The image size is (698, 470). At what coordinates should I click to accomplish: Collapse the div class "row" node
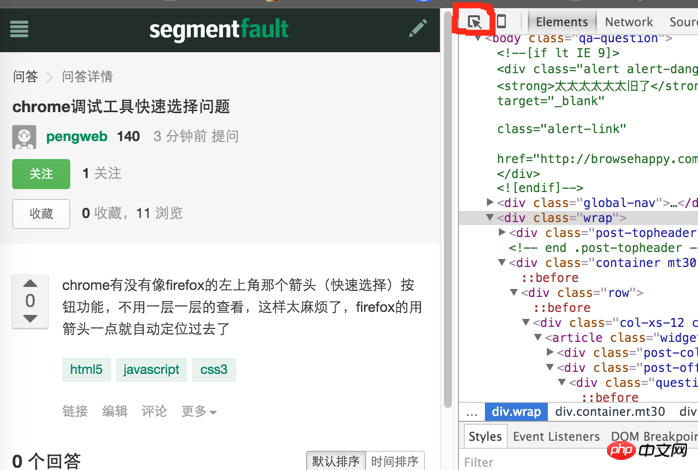(514, 293)
